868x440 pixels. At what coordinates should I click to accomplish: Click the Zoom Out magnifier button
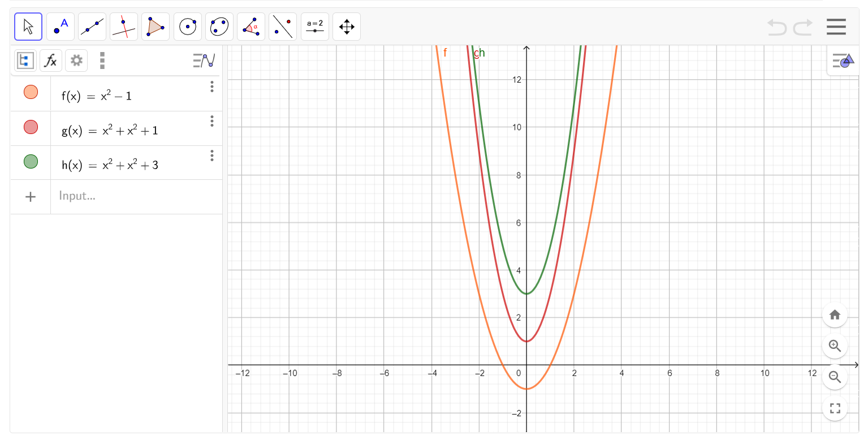(835, 377)
